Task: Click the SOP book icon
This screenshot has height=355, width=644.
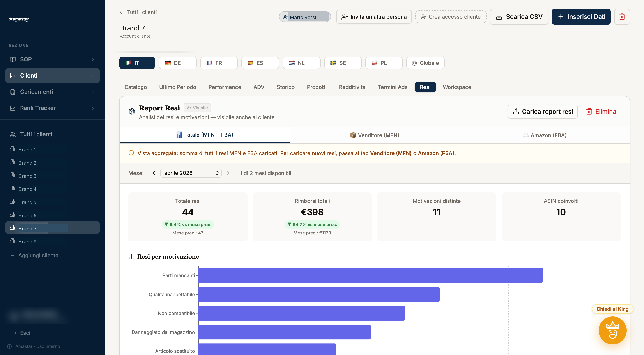Action: click(x=12, y=59)
